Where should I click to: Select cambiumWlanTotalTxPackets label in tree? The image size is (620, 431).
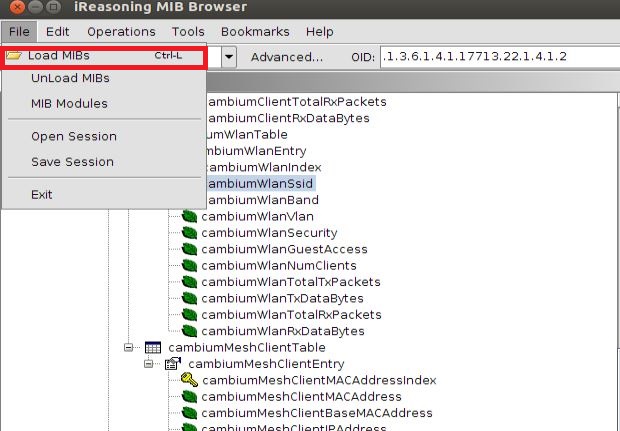(x=291, y=282)
